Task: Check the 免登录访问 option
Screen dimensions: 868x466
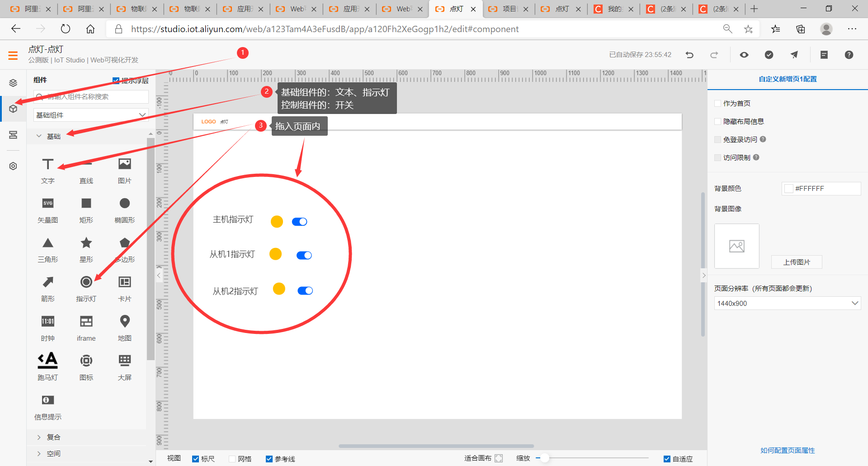Action: point(717,139)
